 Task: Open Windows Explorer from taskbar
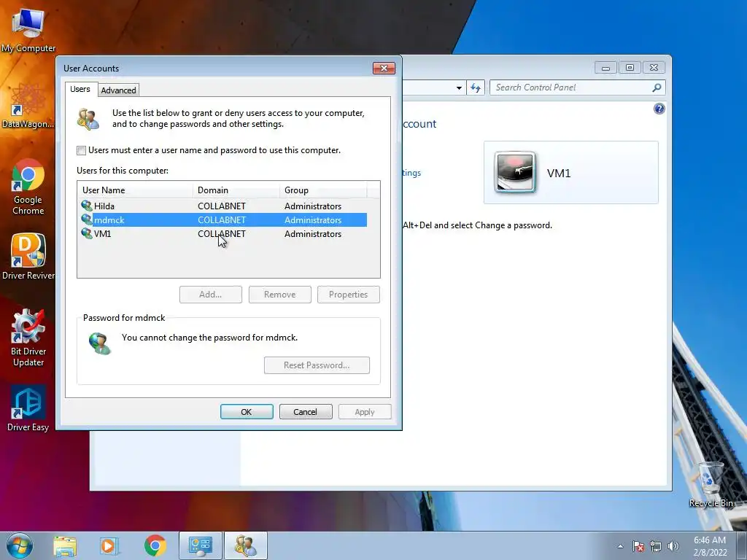[x=65, y=545]
